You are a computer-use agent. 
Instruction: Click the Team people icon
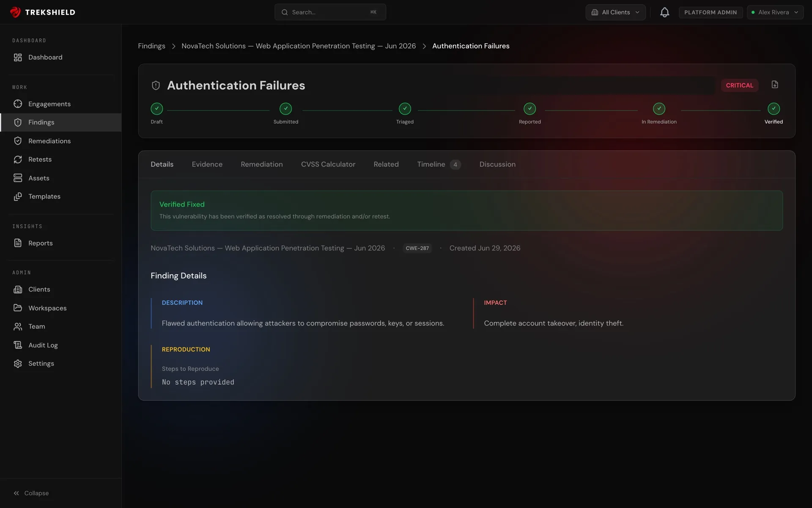[x=18, y=326]
